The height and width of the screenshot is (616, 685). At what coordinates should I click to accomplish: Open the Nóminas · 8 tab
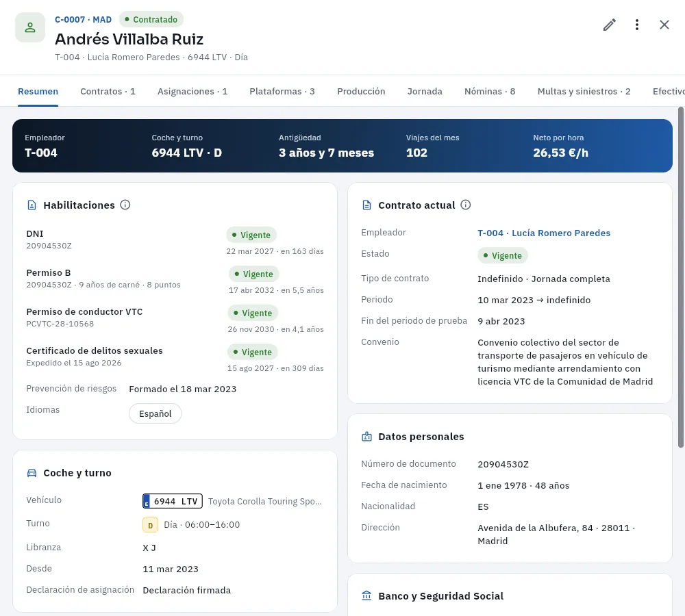coord(490,91)
